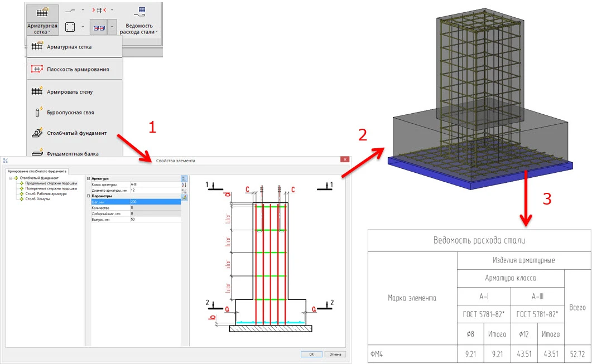
Task: Click the red-arrow grid tool in ribbon
Action: pos(99,10)
